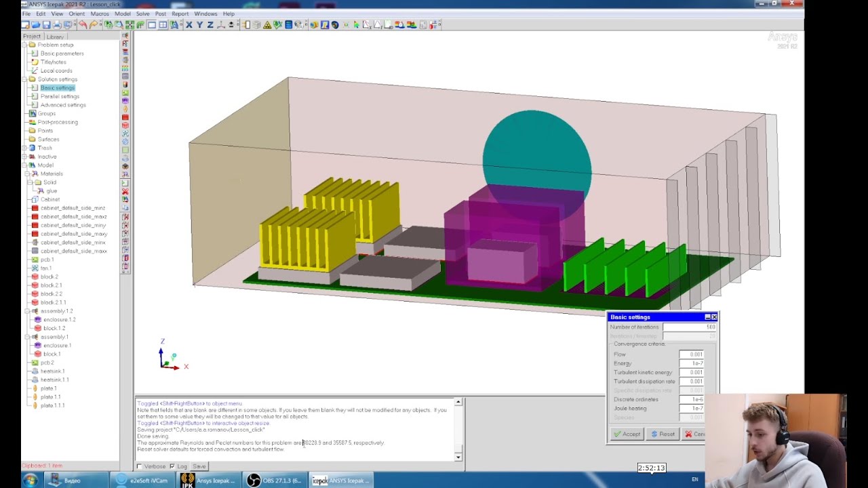The image size is (868, 488).
Task: Click the fan object creation icon
Action: [125, 134]
